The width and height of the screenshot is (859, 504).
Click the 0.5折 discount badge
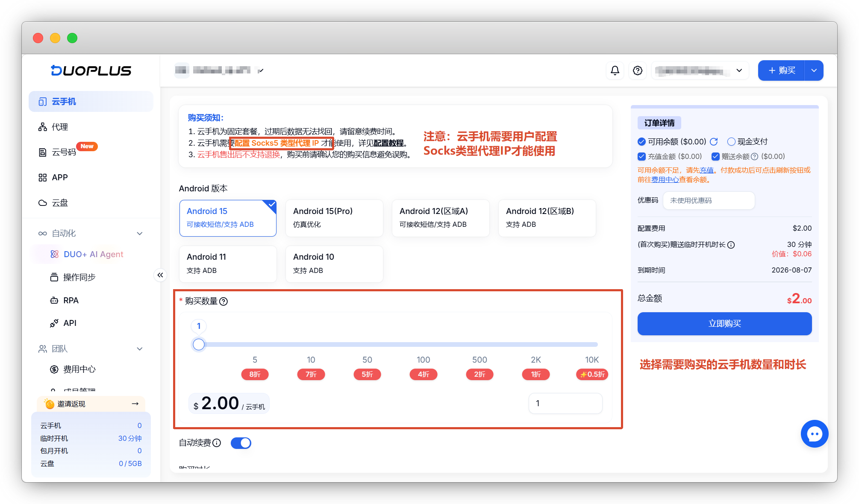pyautogui.click(x=592, y=375)
